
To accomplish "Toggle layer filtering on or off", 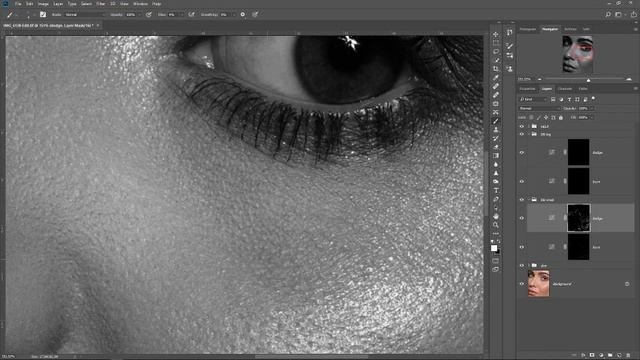I will (x=593, y=98).
